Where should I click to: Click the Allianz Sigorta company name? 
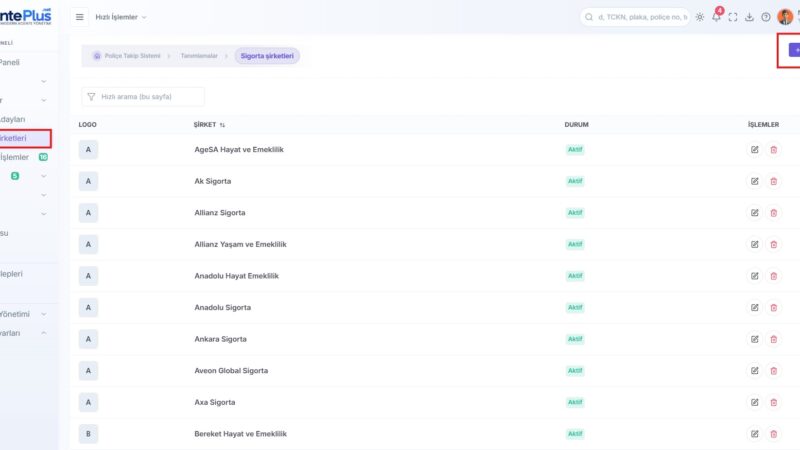(x=220, y=213)
